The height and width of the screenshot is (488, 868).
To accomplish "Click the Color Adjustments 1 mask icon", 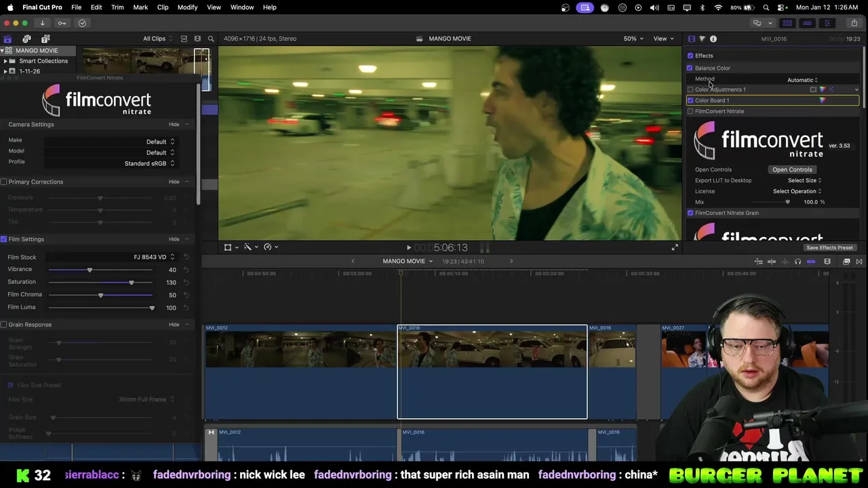I will click(x=813, y=89).
